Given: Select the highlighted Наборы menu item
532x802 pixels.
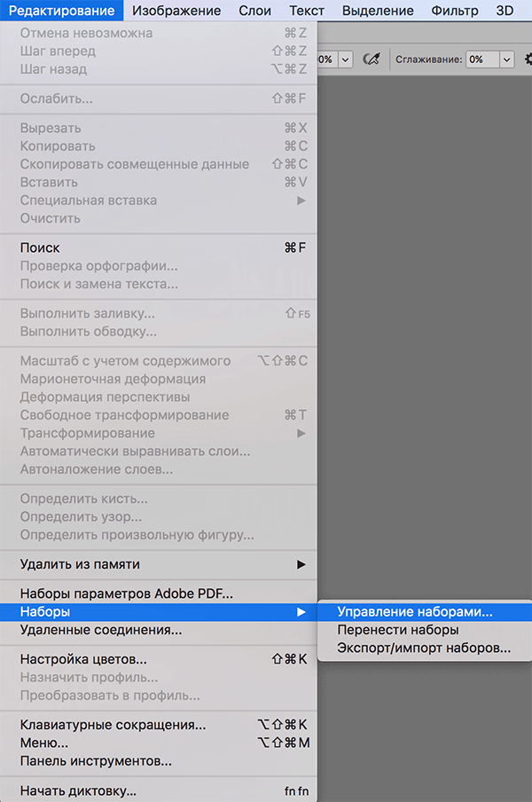Looking at the screenshot, I should click(x=159, y=612).
